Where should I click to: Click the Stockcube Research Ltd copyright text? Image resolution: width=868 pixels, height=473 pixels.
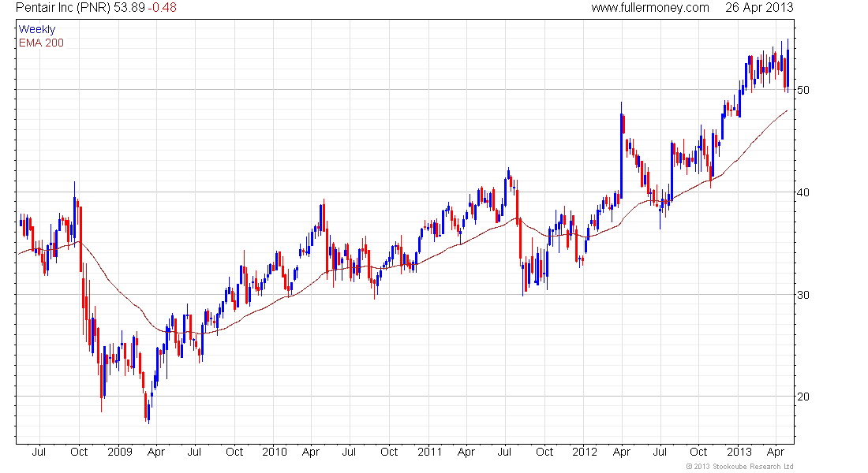739,467
